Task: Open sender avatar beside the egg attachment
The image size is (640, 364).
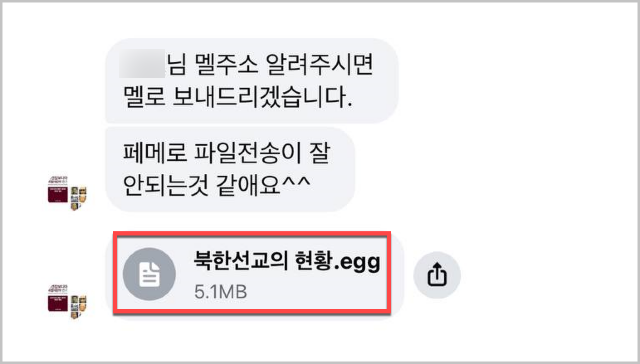Action: pos(68,301)
